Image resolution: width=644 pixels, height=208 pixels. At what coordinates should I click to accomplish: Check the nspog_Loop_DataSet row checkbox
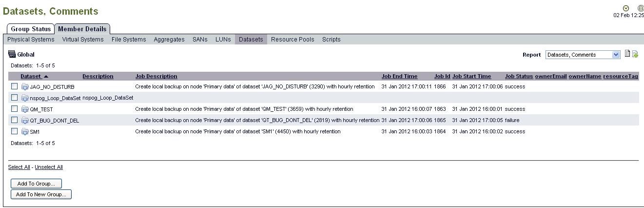(14, 97)
